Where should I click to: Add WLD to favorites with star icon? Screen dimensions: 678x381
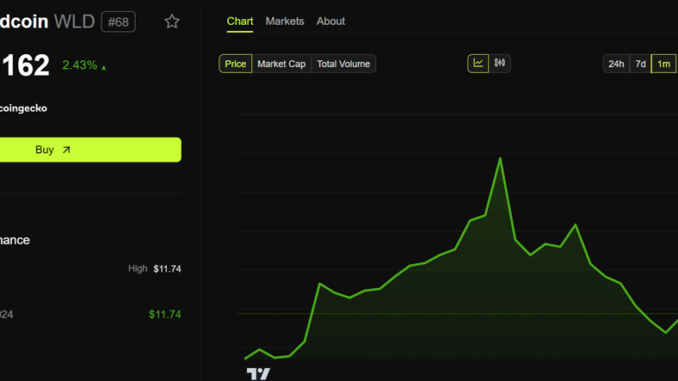(172, 22)
